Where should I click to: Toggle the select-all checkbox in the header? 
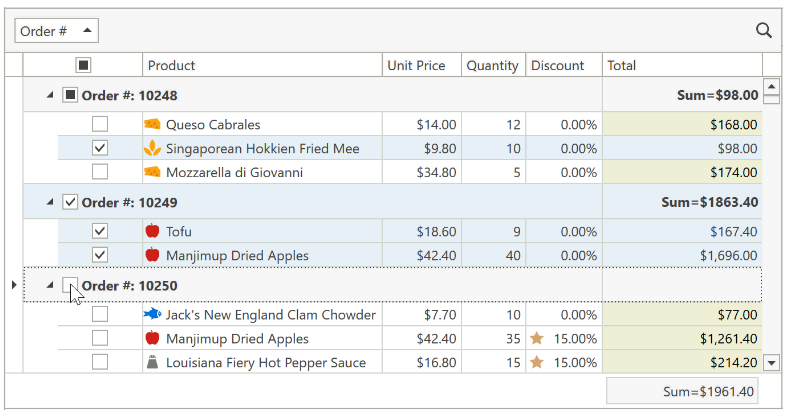[x=83, y=65]
